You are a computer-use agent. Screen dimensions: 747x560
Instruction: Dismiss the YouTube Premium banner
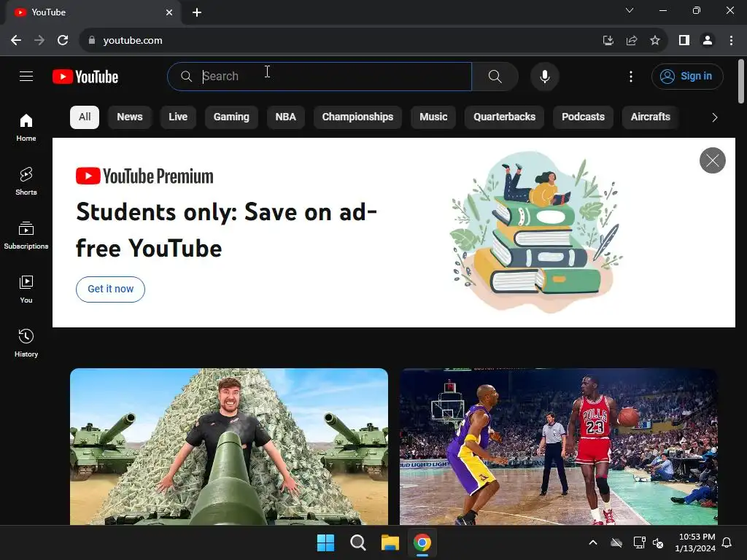click(x=712, y=160)
